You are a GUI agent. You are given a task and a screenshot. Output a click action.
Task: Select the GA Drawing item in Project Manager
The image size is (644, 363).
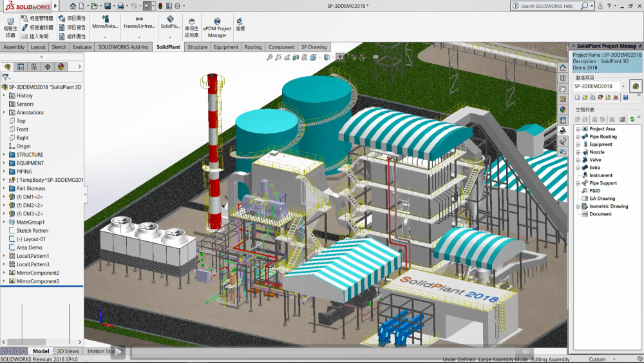pos(602,199)
